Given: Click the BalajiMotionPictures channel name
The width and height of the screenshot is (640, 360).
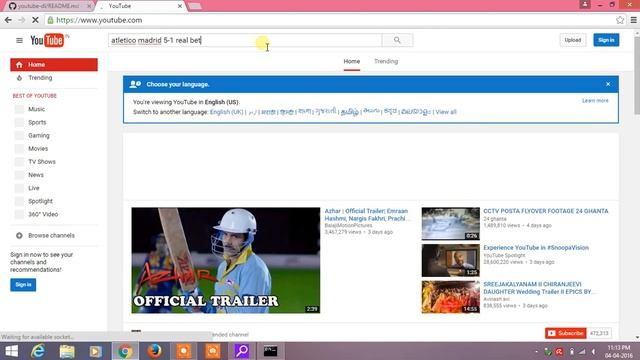Looking at the screenshot, I should point(348,225).
